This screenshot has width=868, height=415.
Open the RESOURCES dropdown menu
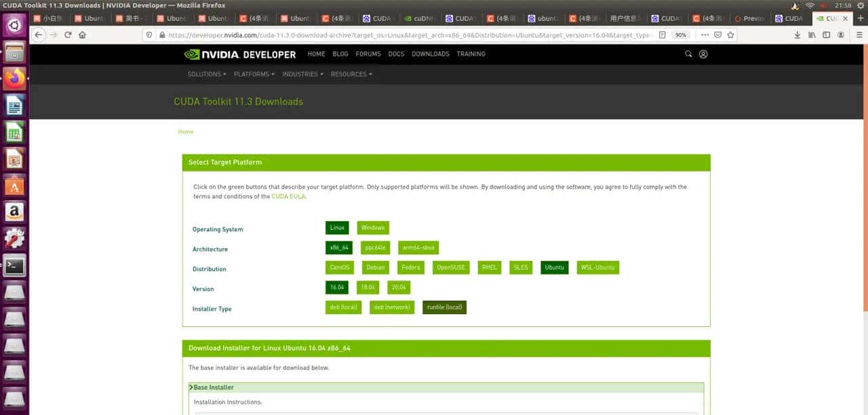coord(351,74)
